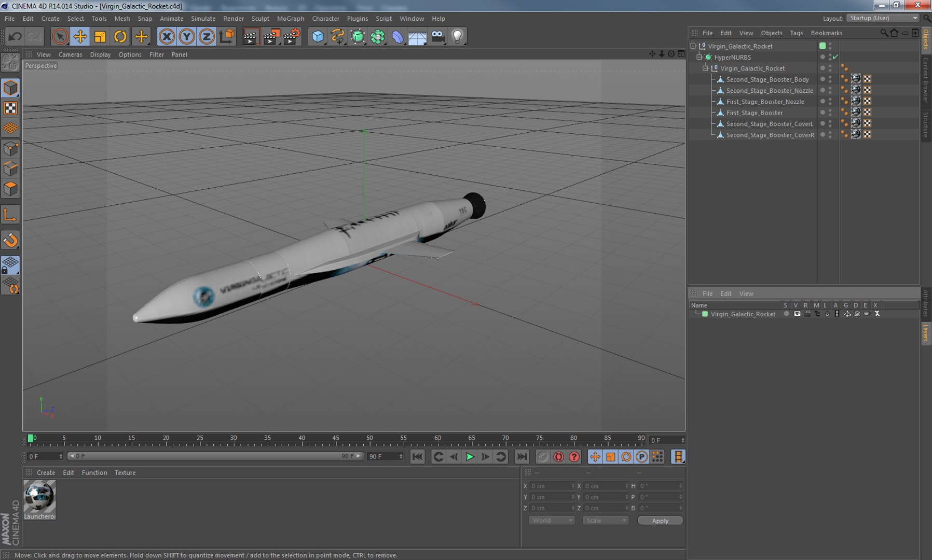Open material manager Texture menu

(125, 472)
